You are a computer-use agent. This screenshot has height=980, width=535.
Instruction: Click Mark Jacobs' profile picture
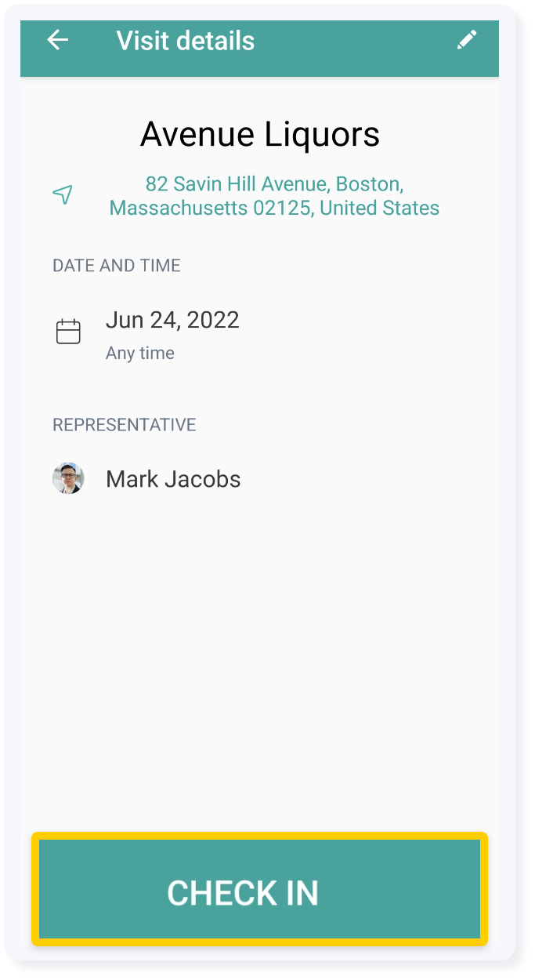(x=68, y=478)
